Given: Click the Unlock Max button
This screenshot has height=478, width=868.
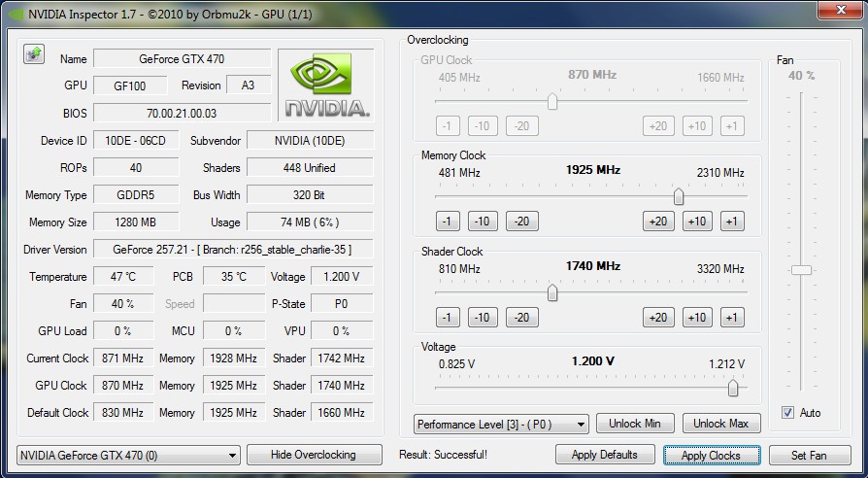Looking at the screenshot, I should 721,424.
